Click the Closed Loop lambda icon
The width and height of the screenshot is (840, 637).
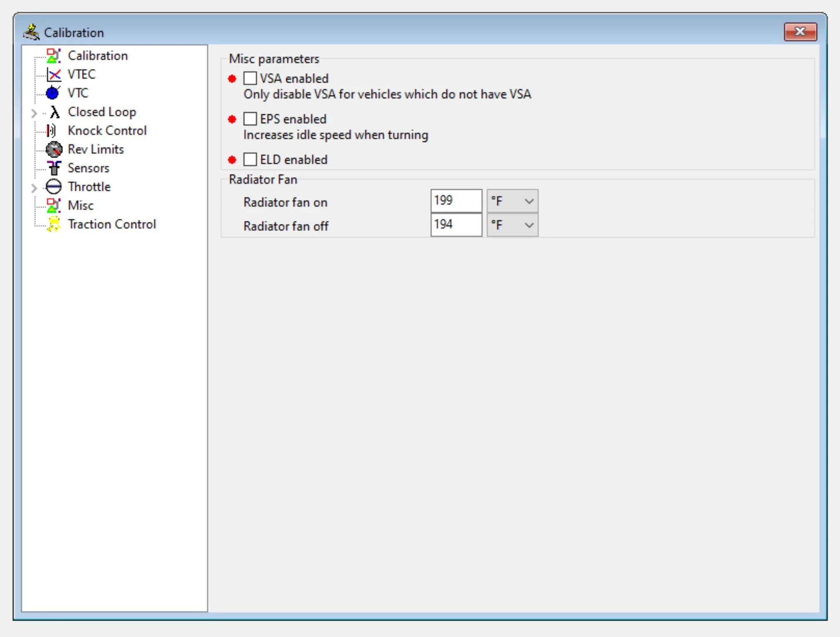click(x=54, y=112)
